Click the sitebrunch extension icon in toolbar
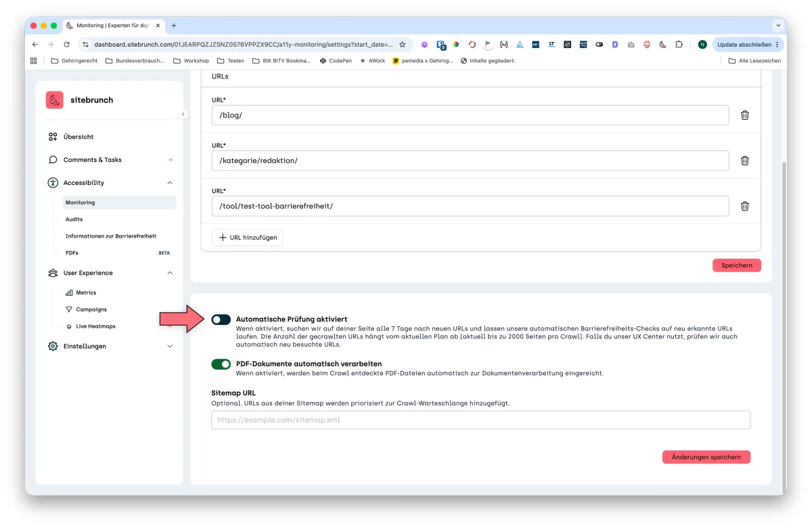 click(662, 45)
